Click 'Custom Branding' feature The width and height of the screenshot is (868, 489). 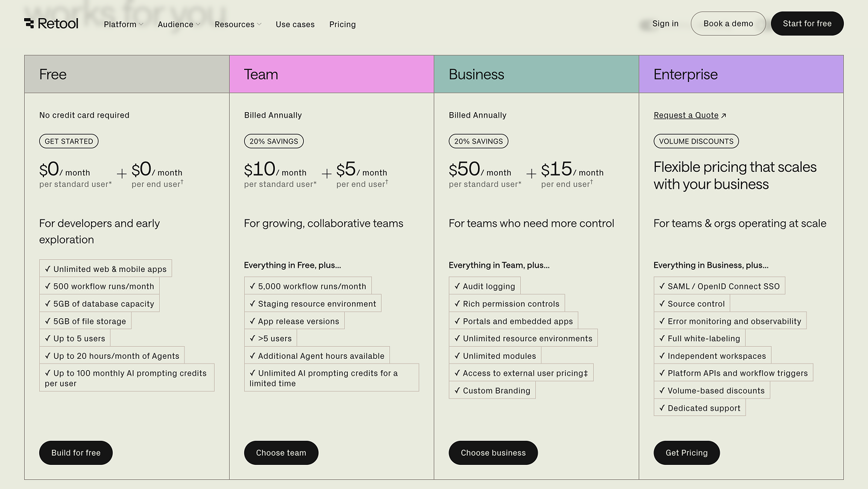point(492,391)
